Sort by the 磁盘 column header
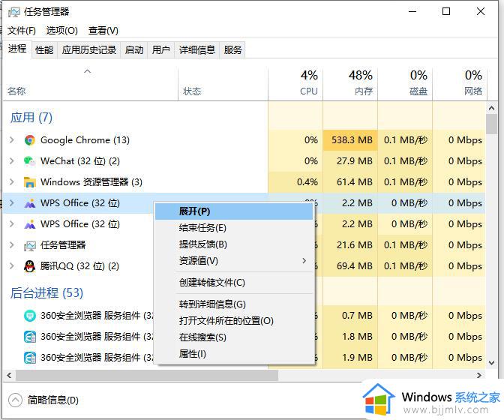Viewport: 504px width, 420px height. pyautogui.click(x=405, y=84)
